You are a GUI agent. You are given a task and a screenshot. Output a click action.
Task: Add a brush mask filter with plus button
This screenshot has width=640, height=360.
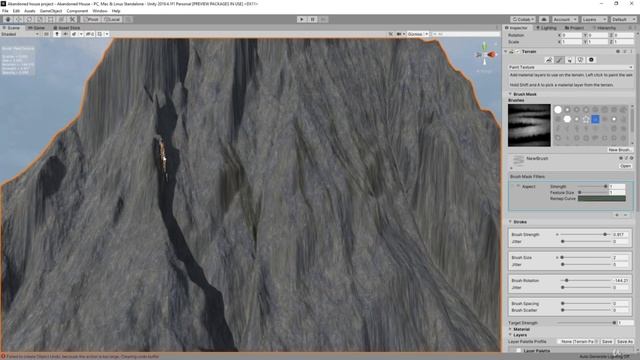point(617,215)
